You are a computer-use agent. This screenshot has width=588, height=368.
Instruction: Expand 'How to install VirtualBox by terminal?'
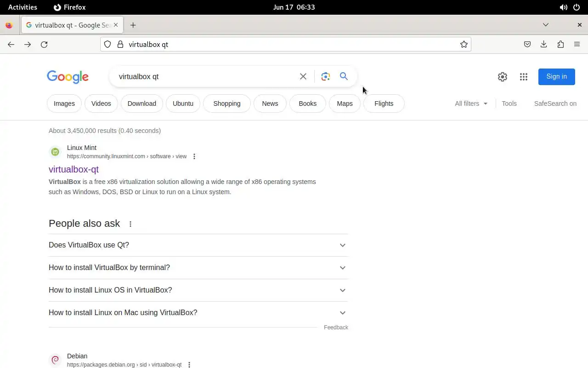[x=198, y=268]
